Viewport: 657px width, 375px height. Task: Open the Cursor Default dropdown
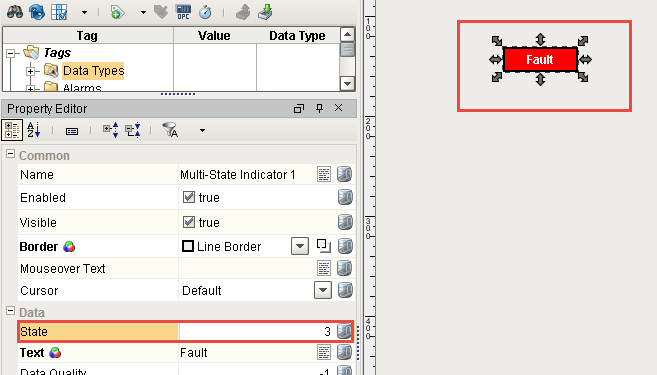[323, 290]
